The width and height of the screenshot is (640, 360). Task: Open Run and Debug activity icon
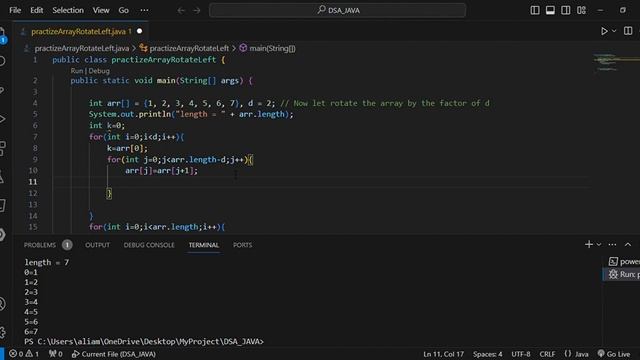(2, 119)
